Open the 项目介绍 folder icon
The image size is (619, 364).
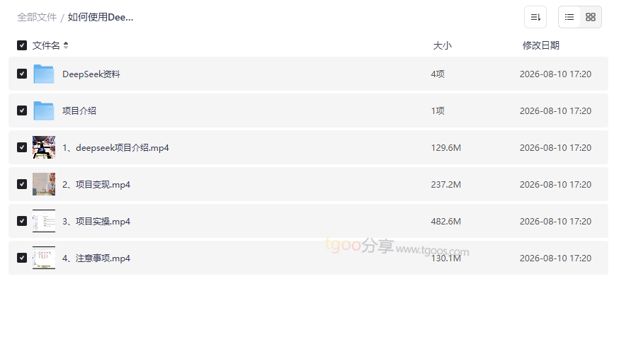[43, 110]
